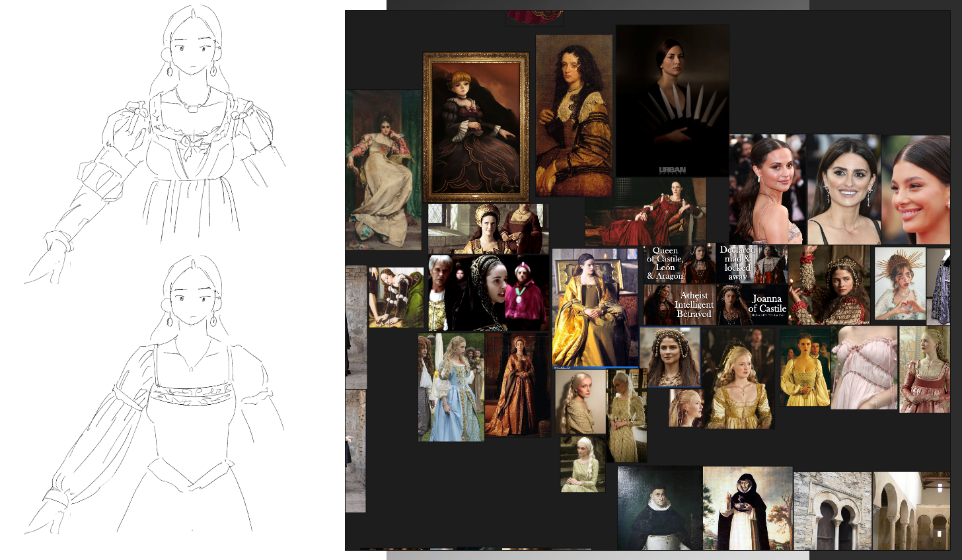Image resolution: width=962 pixels, height=560 pixels.
Task: Select dark portrait of monk with white collar
Action: pyautogui.click(x=660, y=508)
